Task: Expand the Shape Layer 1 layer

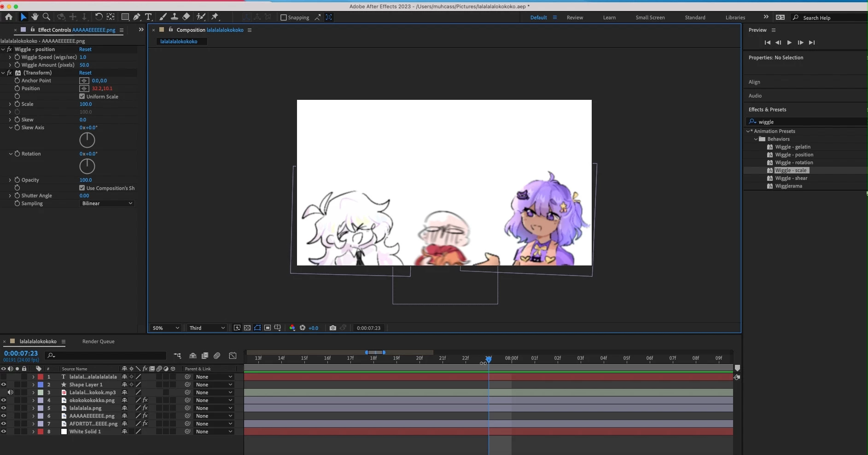Action: 33,385
